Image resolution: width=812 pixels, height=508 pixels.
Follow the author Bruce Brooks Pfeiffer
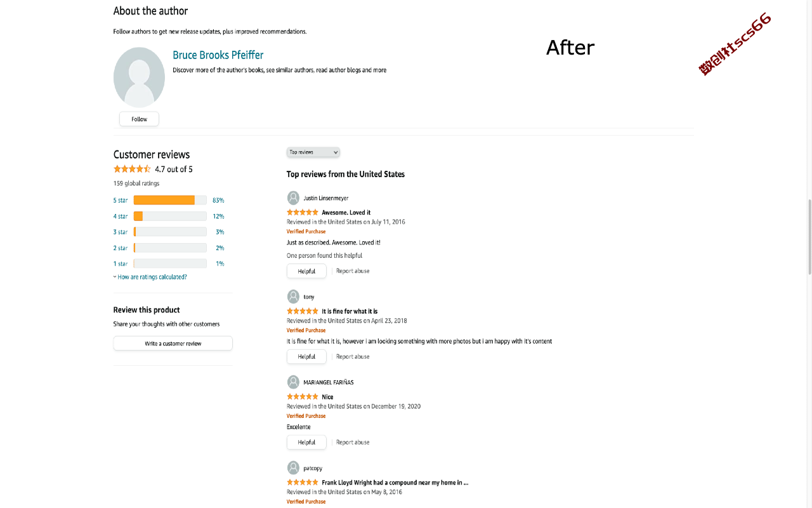(139, 119)
